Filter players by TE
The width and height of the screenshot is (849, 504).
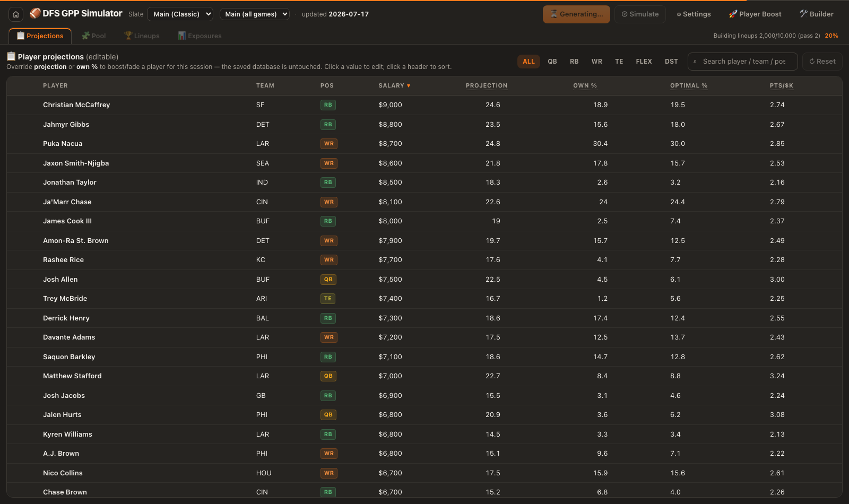619,62
